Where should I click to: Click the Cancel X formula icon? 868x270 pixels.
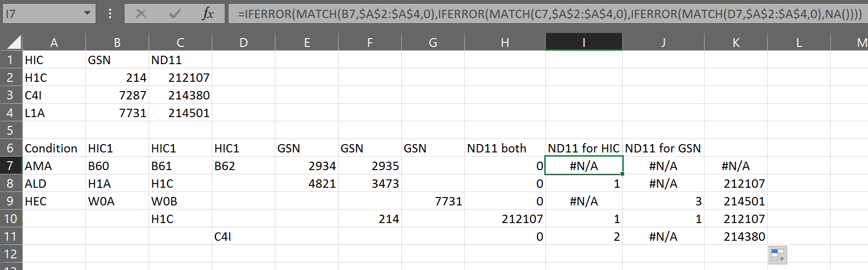141,14
